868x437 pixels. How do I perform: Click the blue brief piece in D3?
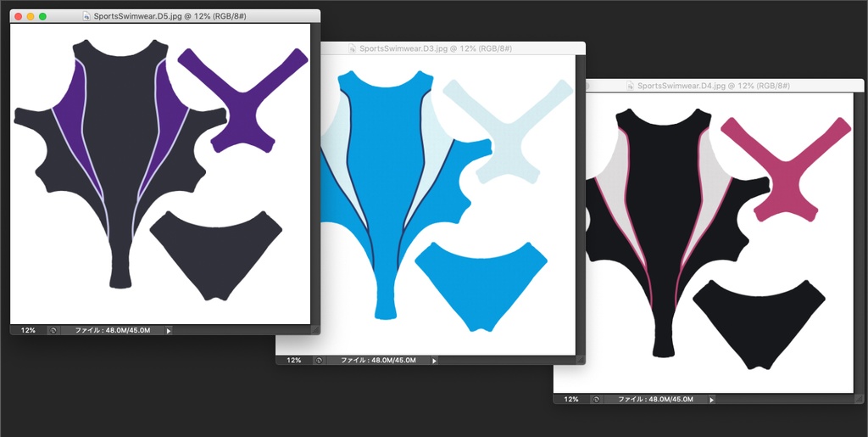(481, 288)
